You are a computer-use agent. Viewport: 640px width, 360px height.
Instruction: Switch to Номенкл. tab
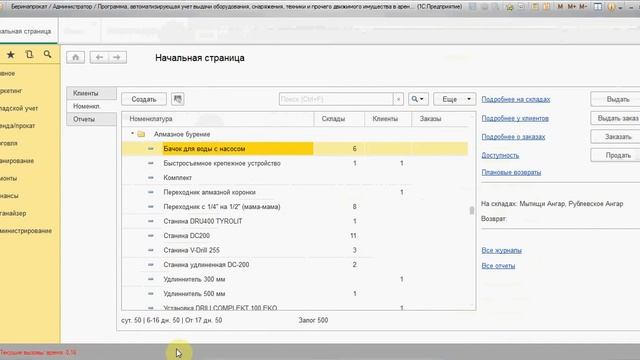coord(91,106)
